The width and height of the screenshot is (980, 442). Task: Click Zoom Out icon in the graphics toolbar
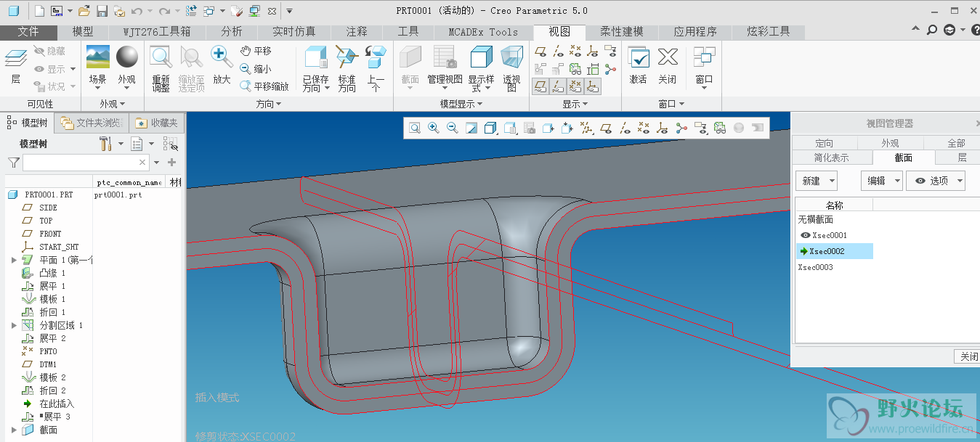452,128
